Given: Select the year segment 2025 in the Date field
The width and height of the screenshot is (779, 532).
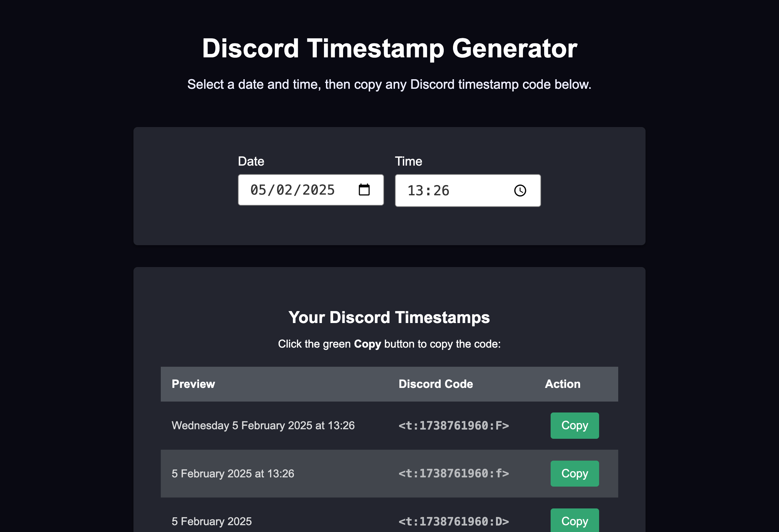Looking at the screenshot, I should (x=318, y=190).
